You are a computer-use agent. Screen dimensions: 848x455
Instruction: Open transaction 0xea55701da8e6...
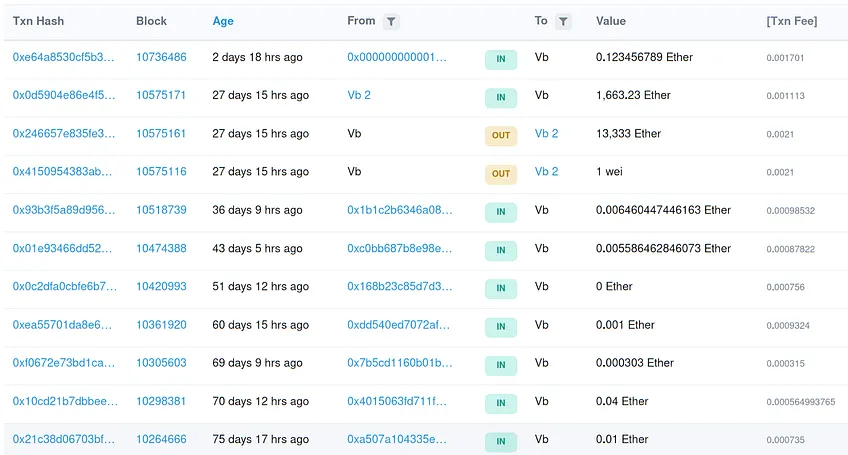point(62,325)
